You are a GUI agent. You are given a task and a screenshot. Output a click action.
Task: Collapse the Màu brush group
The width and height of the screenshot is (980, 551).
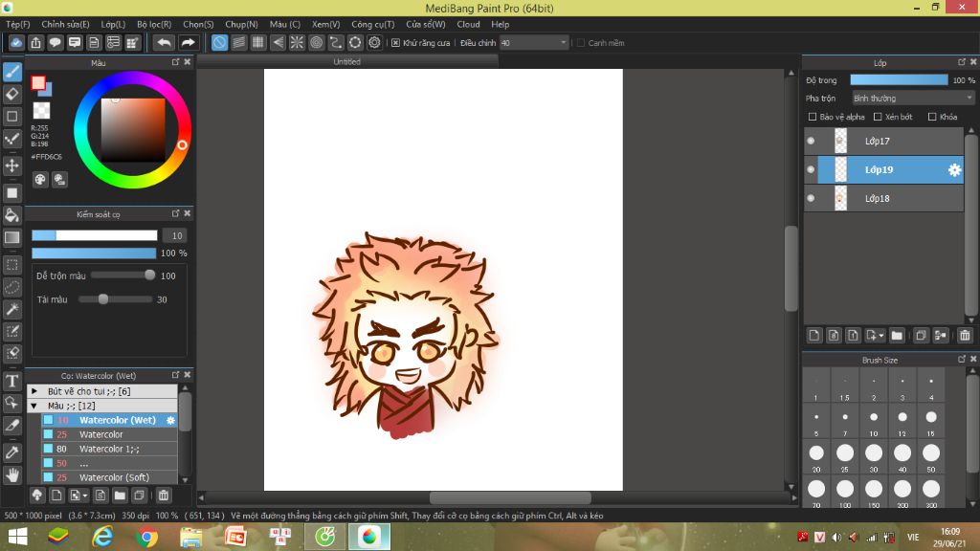click(34, 406)
